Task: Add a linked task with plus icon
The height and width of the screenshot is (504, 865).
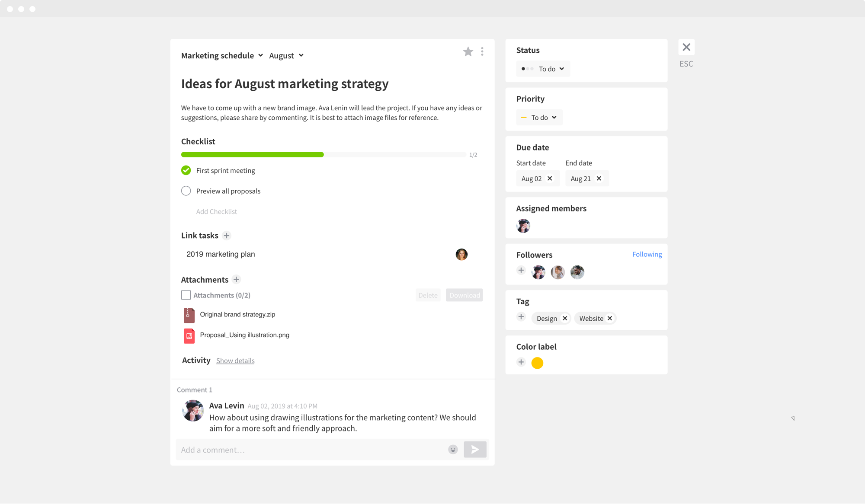Action: click(x=226, y=236)
